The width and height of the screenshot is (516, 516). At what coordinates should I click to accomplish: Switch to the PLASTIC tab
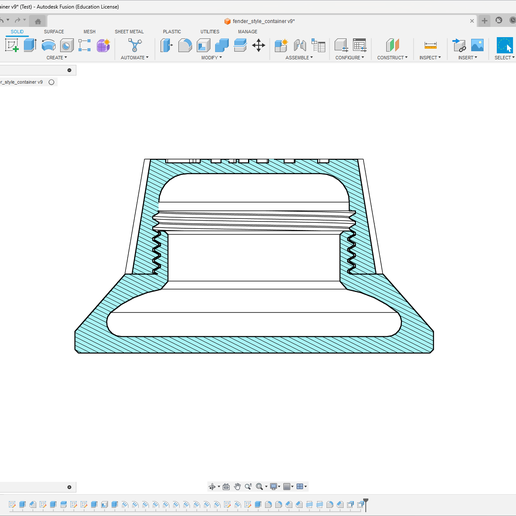[x=172, y=32]
